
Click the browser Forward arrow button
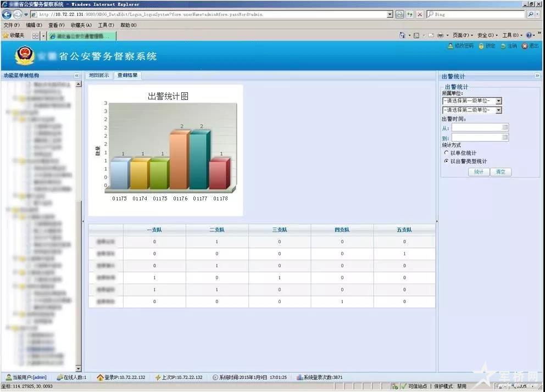coord(17,14)
